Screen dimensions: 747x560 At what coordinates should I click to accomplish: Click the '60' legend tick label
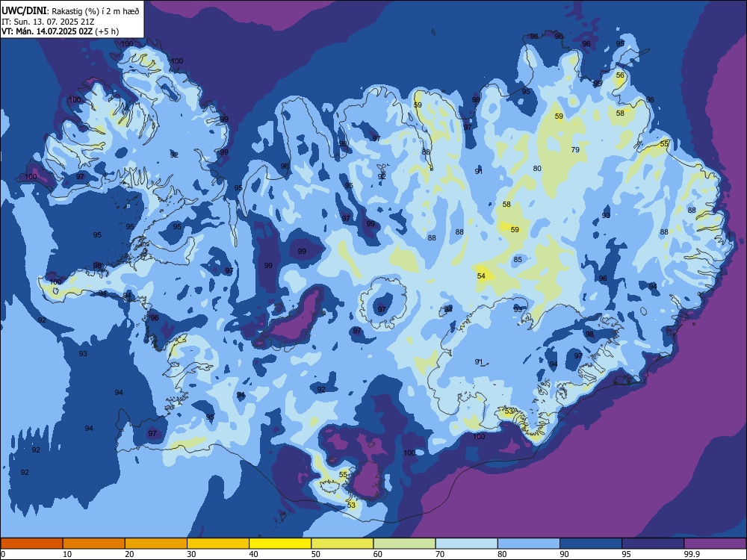pyautogui.click(x=378, y=554)
